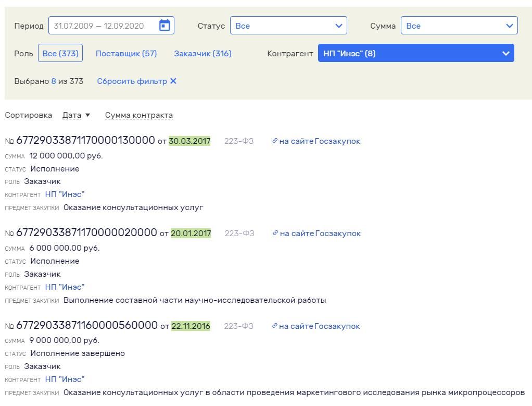
Task: Click the Период date range field
Action: tap(111, 26)
